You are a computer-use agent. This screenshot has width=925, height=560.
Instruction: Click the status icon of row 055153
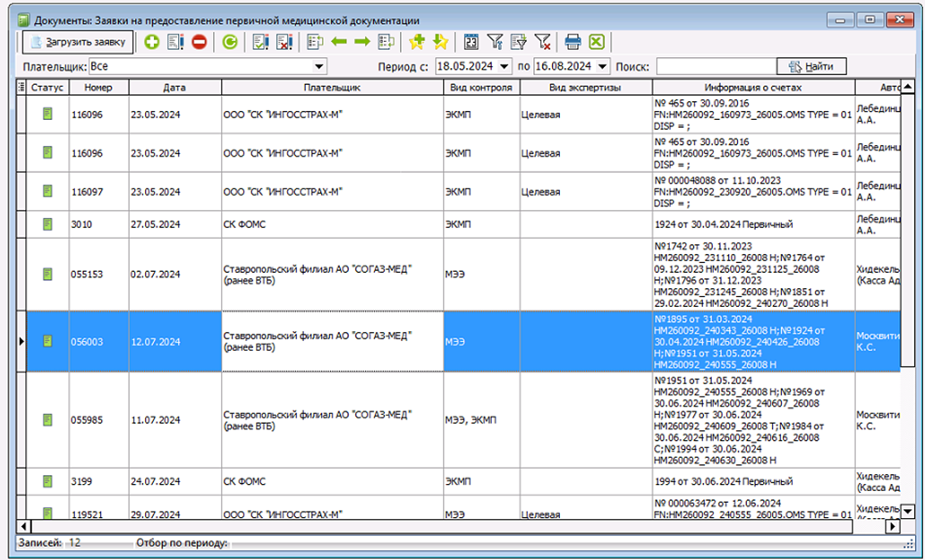coord(47,275)
